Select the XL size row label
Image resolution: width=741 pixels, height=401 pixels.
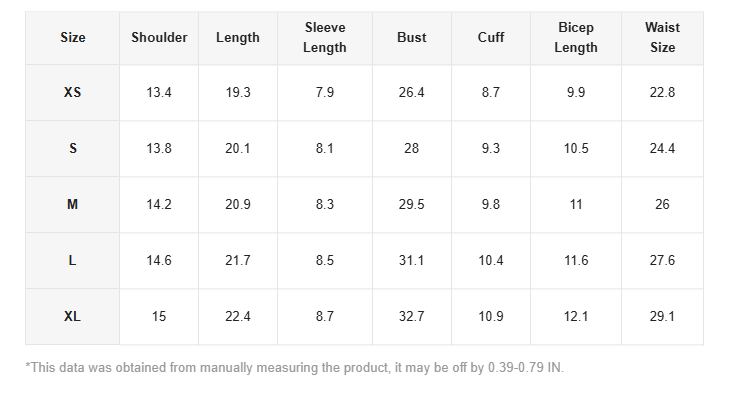(x=72, y=317)
